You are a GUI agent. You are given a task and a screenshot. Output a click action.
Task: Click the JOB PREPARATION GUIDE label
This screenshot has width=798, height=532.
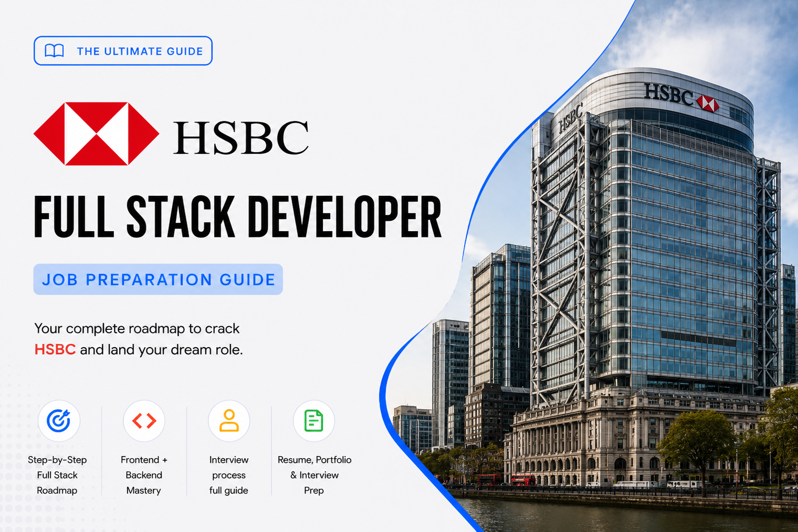tap(158, 280)
